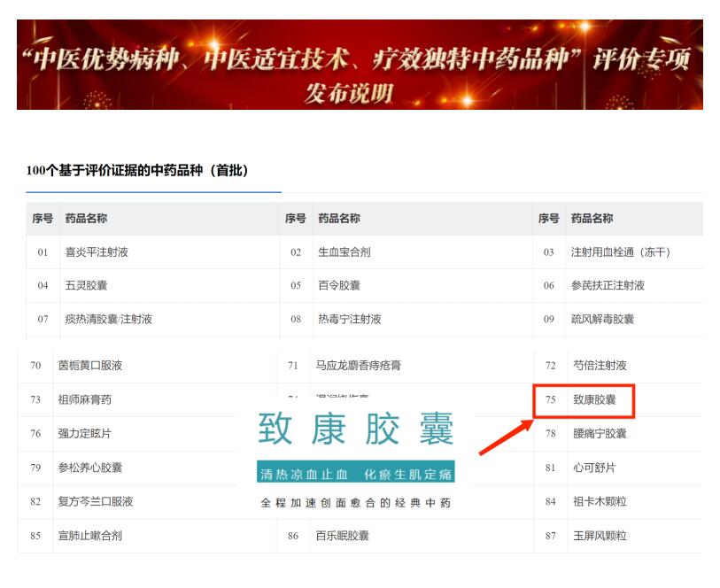
Task: Select 玉屏风颗粒 in row 87
Action: 600,536
